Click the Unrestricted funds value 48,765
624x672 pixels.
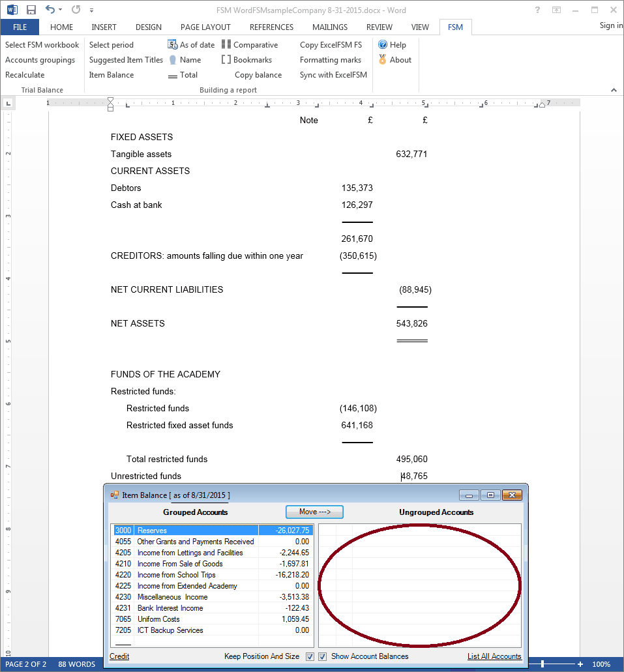pos(414,476)
